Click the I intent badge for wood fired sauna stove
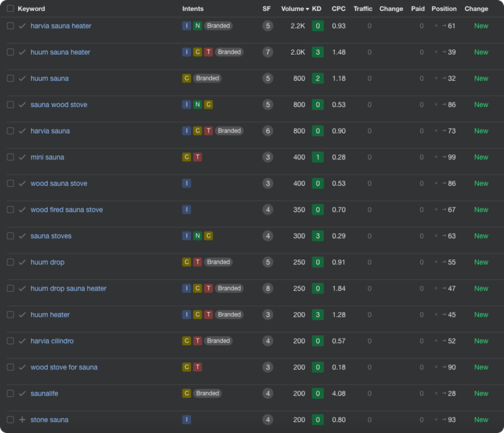 tap(187, 210)
